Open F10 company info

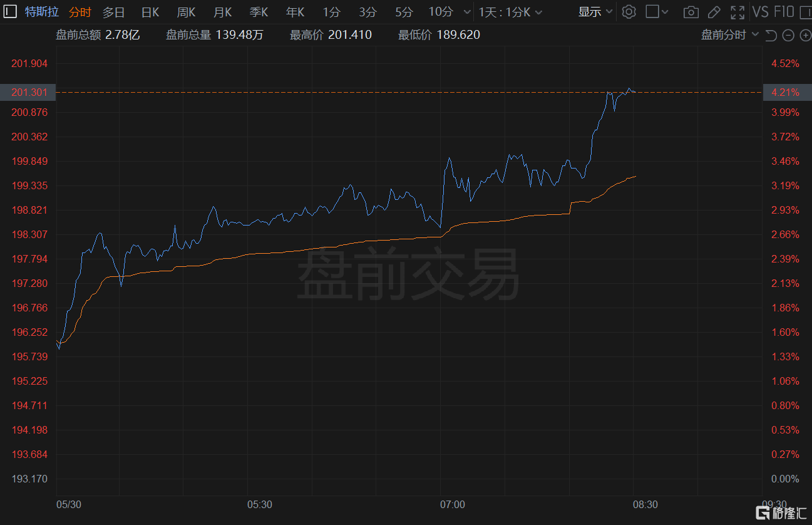click(784, 12)
